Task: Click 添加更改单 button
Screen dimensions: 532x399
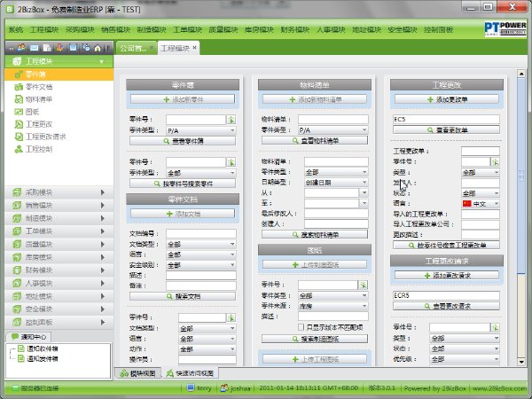Action: (x=447, y=99)
